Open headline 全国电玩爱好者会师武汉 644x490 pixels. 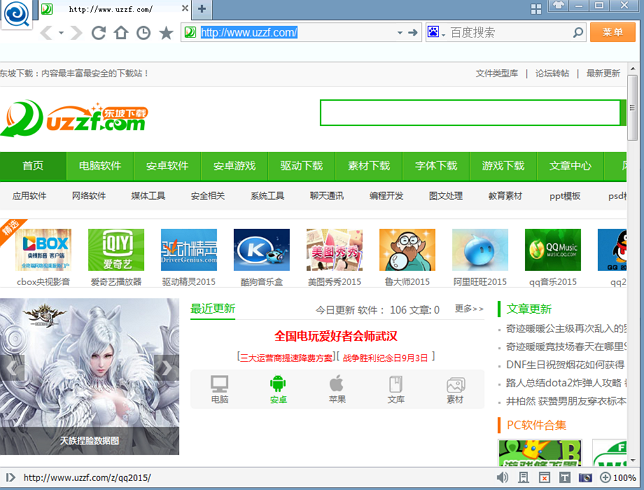click(336, 336)
